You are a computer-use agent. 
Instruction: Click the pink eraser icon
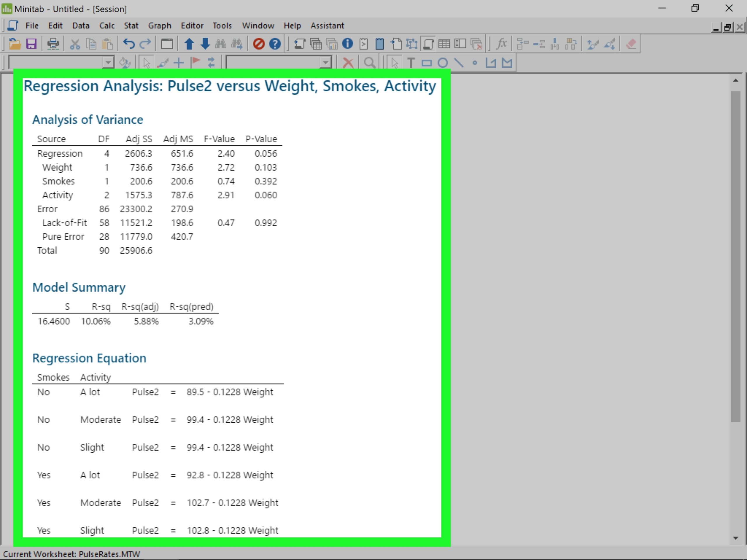[x=631, y=44]
